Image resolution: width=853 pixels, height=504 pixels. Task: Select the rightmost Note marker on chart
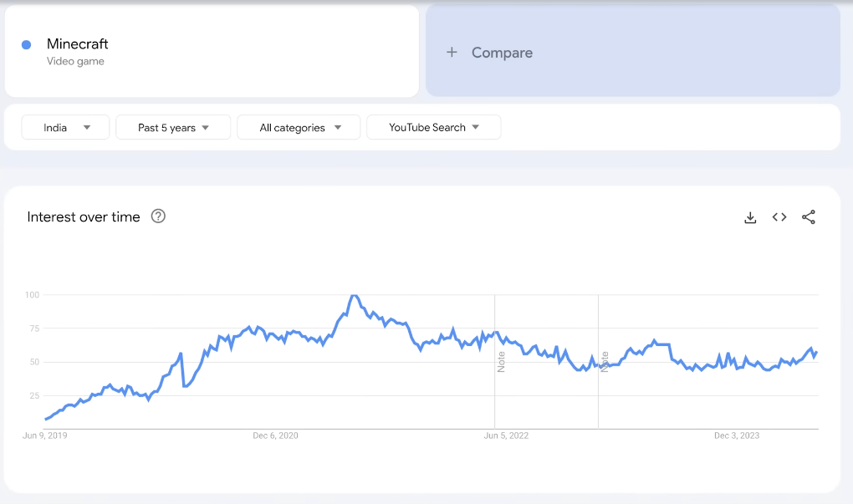click(x=604, y=361)
